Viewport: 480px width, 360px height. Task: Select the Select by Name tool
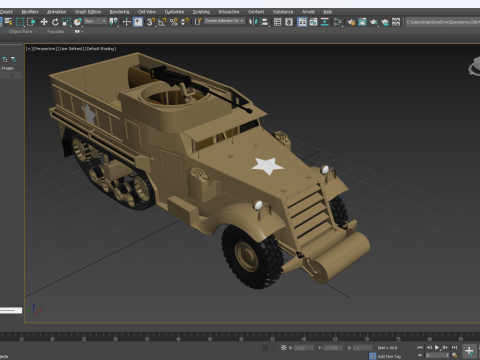[x=8, y=22]
